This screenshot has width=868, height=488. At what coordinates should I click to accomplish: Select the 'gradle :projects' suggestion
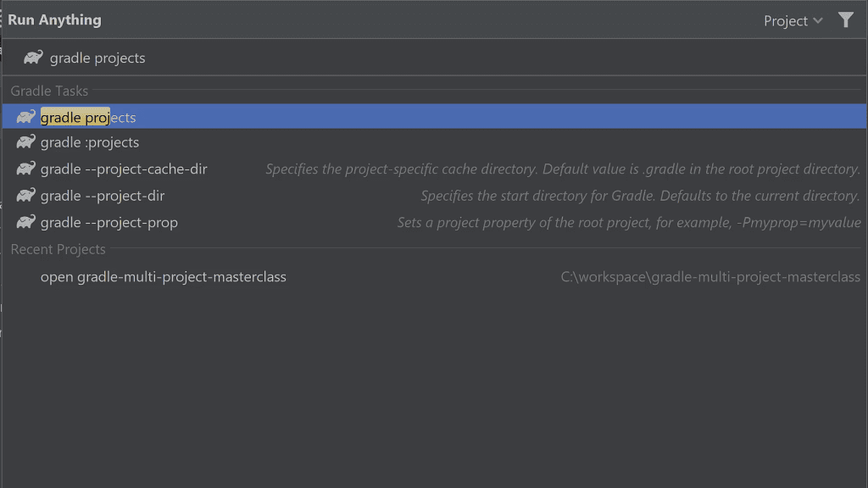coord(90,142)
